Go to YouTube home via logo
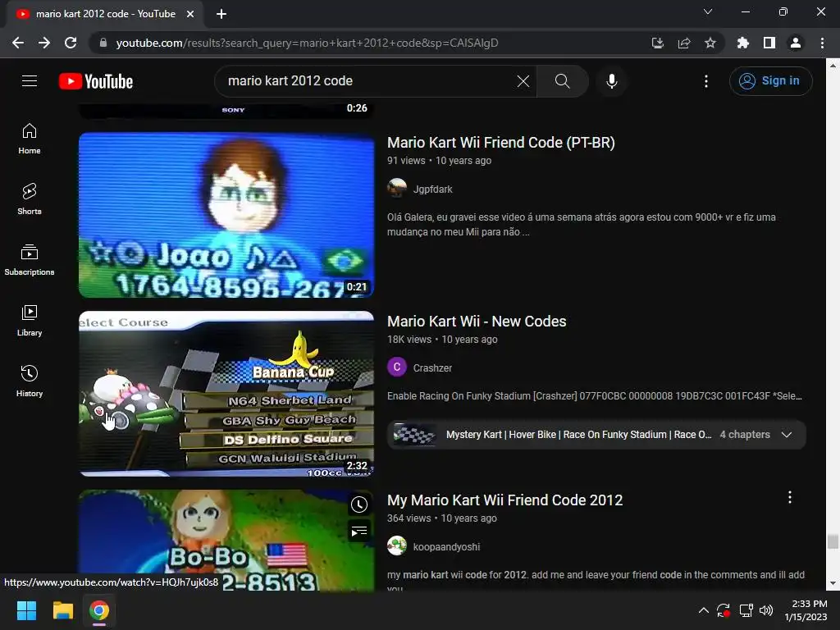Screen dimensions: 840x630 pyautogui.click(x=96, y=81)
